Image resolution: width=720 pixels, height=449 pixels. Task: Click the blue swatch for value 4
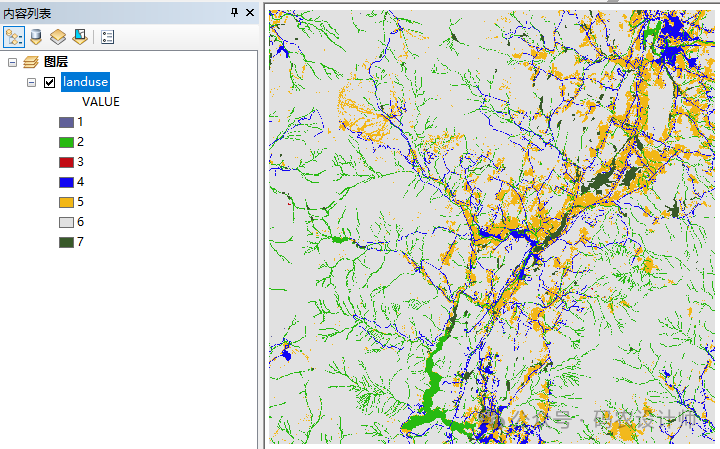[x=66, y=182]
